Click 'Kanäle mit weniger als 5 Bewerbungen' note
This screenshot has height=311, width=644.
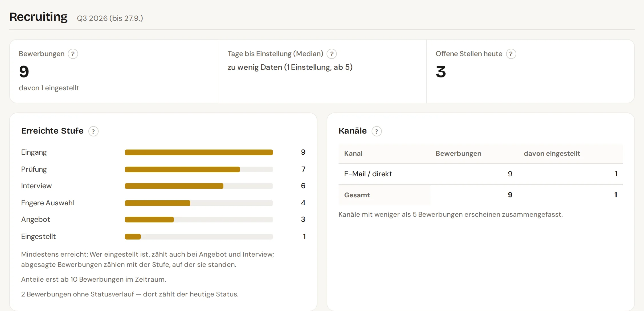pyautogui.click(x=451, y=214)
